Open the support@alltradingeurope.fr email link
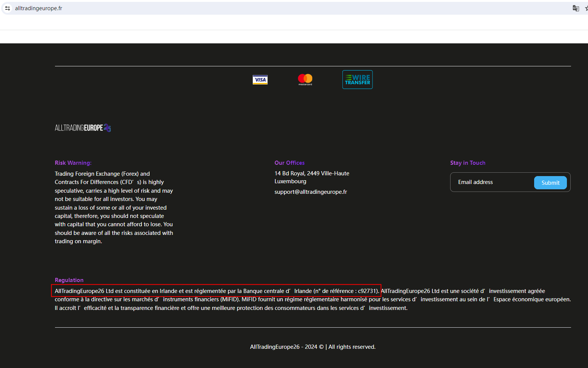This screenshot has width=588, height=368. tap(311, 192)
